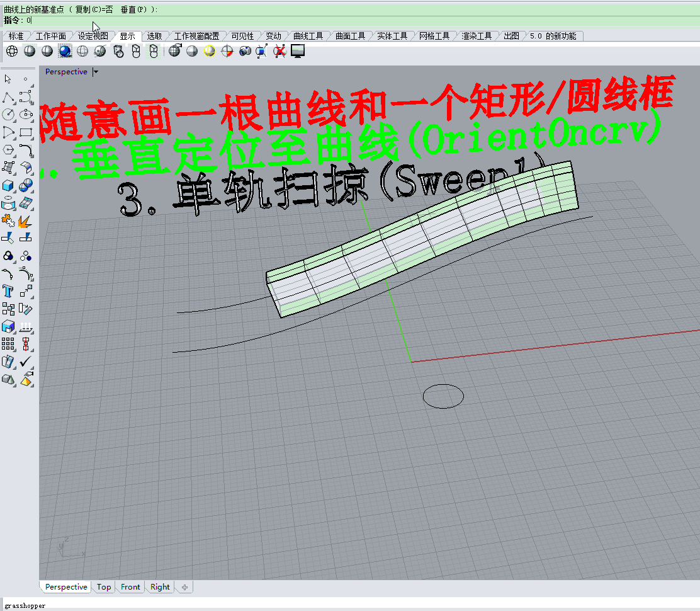
Task: Open the Perspective viewport dropdown arrow
Action: click(96, 72)
